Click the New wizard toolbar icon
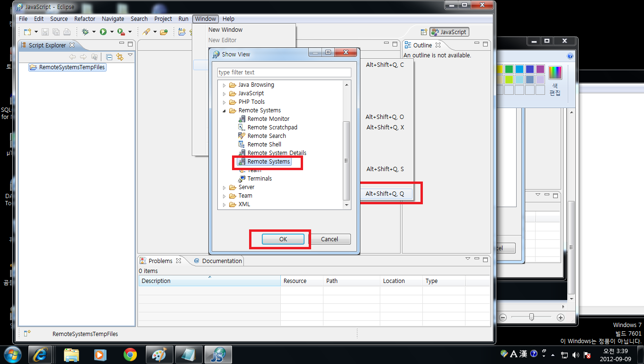 tap(27, 32)
